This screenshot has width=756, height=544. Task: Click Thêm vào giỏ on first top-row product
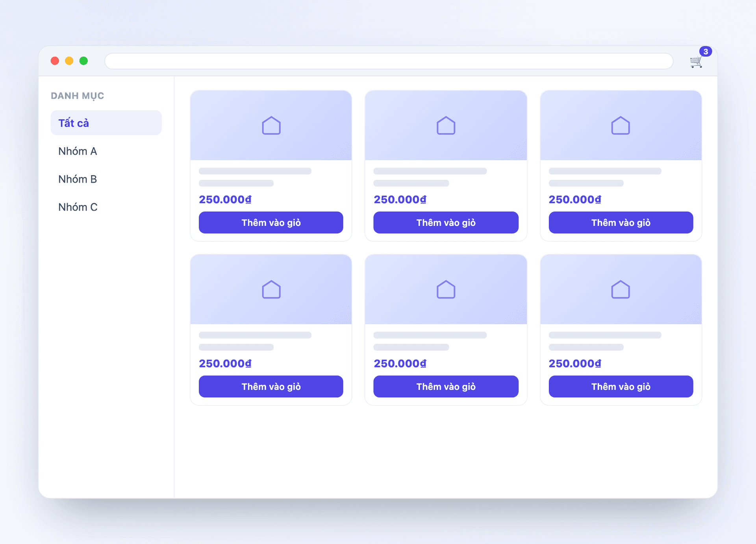(x=271, y=222)
